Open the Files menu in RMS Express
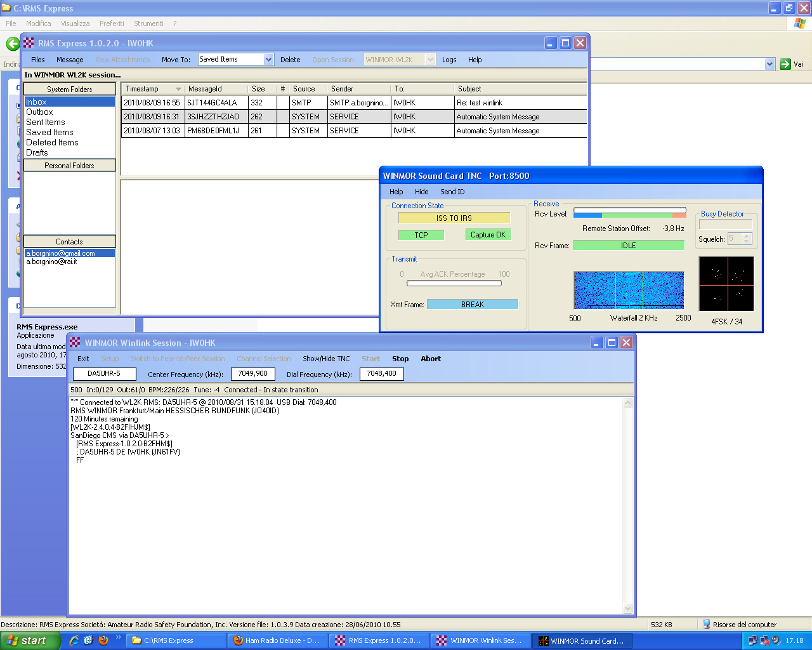812x650 pixels. 37,60
